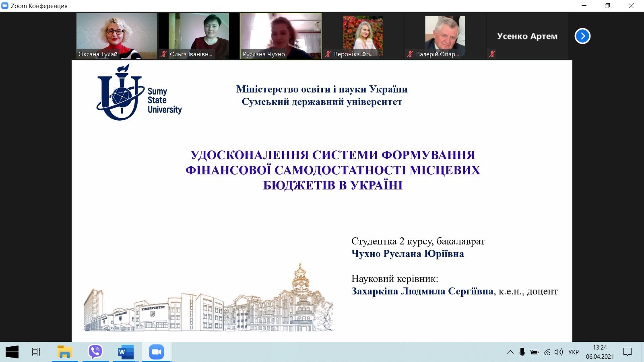Screen dimensions: 644x362
Task: Select Оксана Тулай video thumbnail
Action: click(117, 36)
